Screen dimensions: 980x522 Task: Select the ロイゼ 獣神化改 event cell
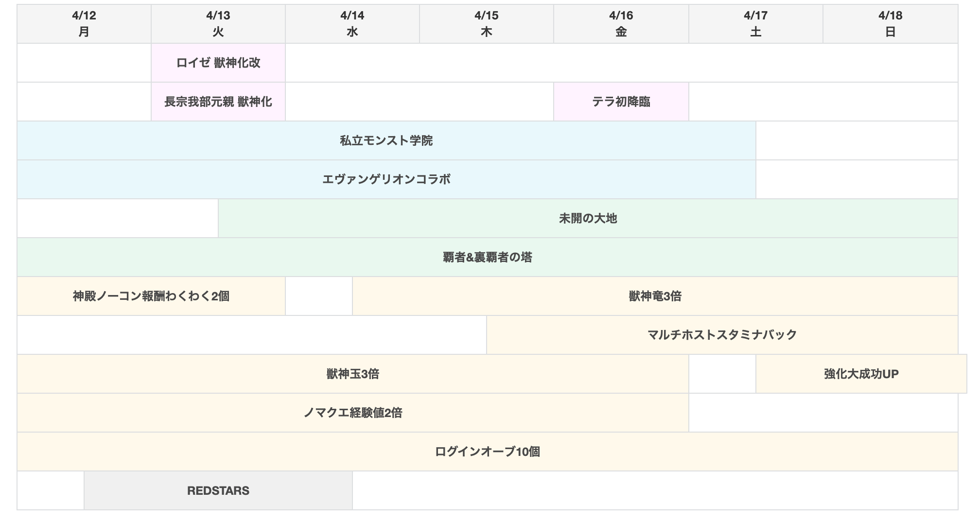point(218,63)
